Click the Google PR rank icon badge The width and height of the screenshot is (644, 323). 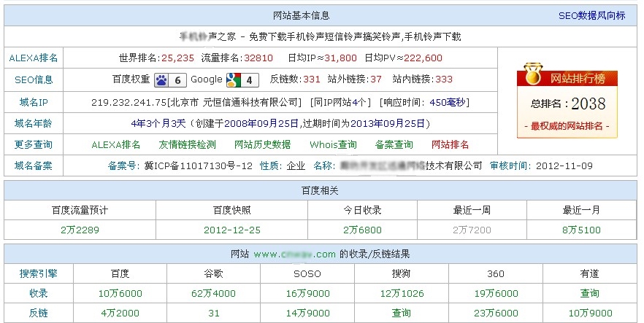pyautogui.click(x=242, y=80)
